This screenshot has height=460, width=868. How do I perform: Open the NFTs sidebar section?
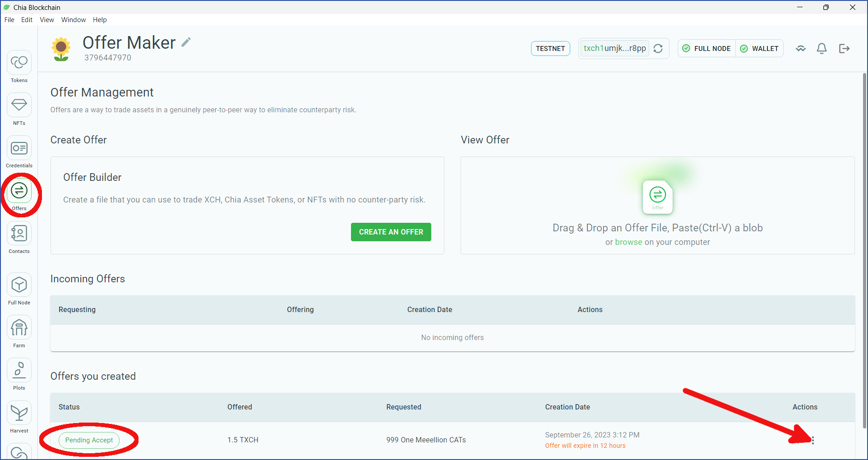(19, 109)
